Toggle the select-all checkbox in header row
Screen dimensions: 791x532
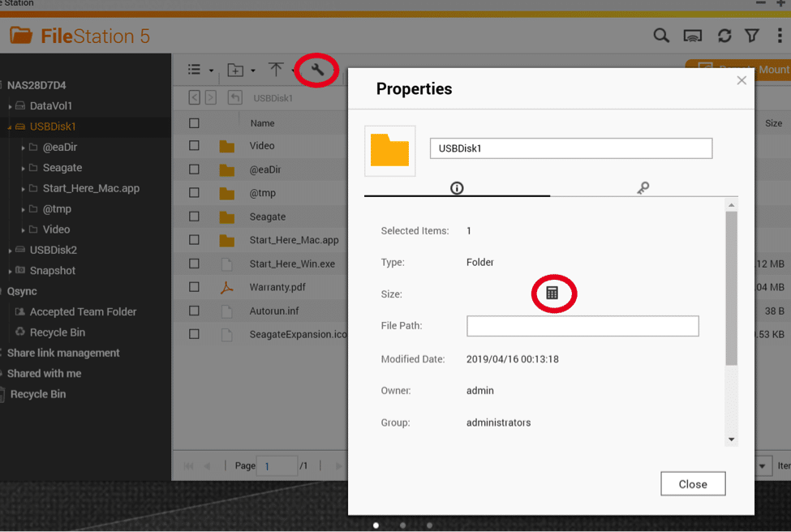194,123
